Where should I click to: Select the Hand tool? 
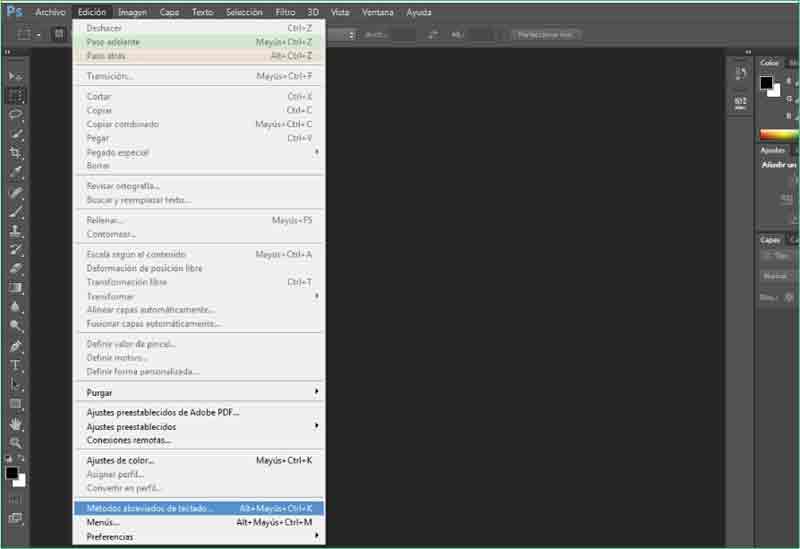click(16, 423)
